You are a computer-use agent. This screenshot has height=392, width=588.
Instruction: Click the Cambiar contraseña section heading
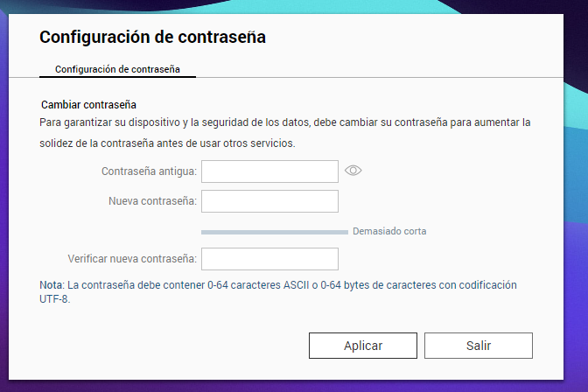88,105
